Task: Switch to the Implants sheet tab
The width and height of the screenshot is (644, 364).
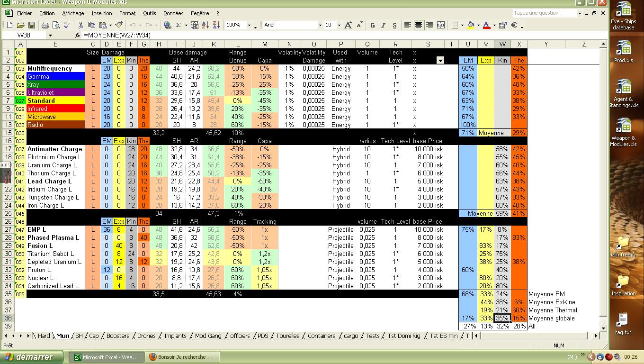Action: [175, 336]
